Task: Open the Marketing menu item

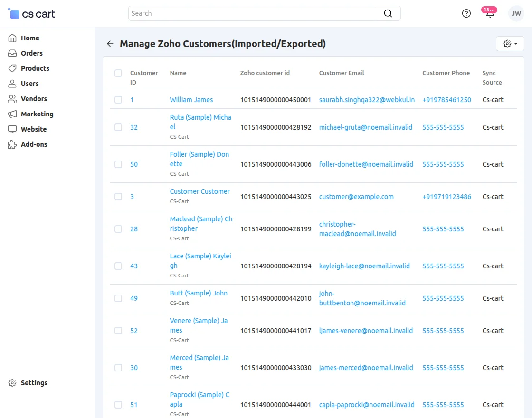Action: click(37, 114)
